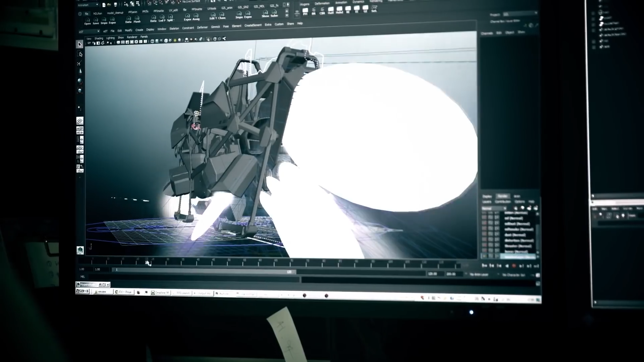Click play backwards button
Screen dimensions: 644x362
point(507,266)
